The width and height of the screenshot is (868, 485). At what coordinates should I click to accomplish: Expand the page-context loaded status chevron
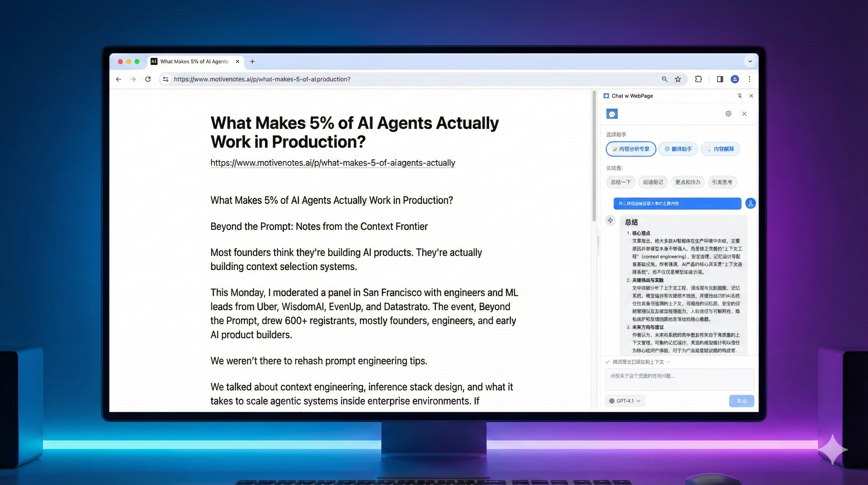[x=669, y=362]
